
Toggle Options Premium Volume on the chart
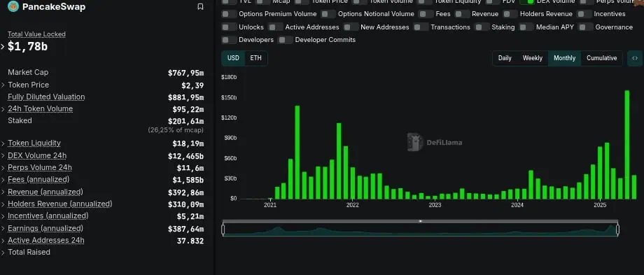click(230, 14)
